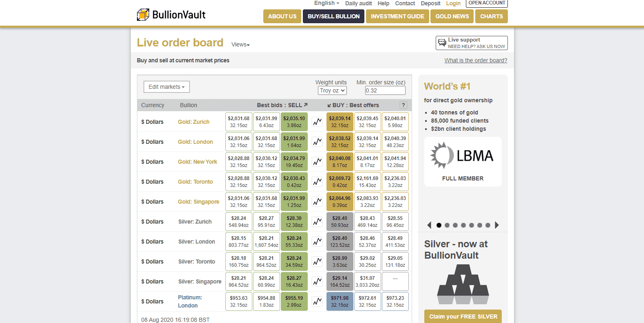Open chart icon for Gold: New York row

pos(317,162)
